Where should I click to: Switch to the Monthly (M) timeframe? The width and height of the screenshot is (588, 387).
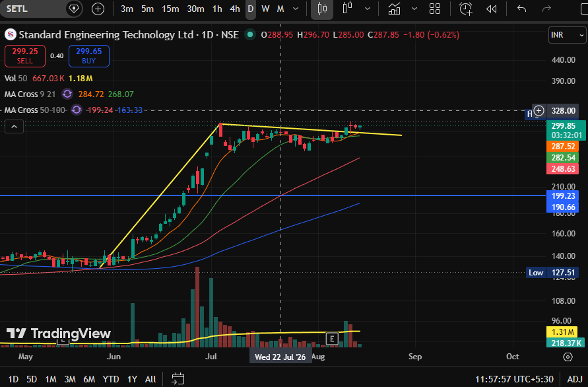(x=280, y=9)
